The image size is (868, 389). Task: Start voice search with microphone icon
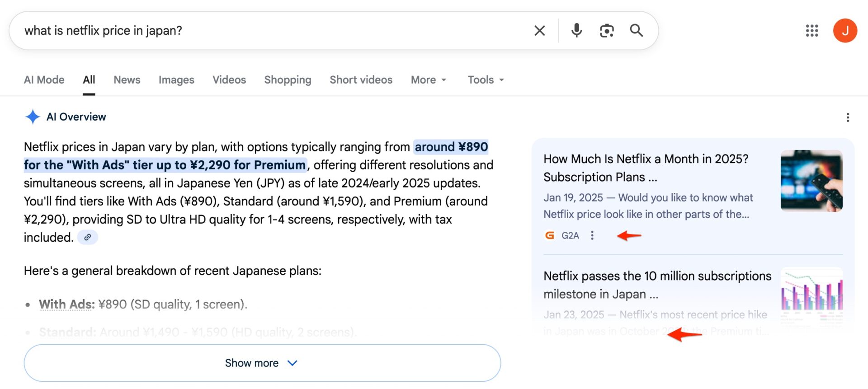[x=576, y=31]
